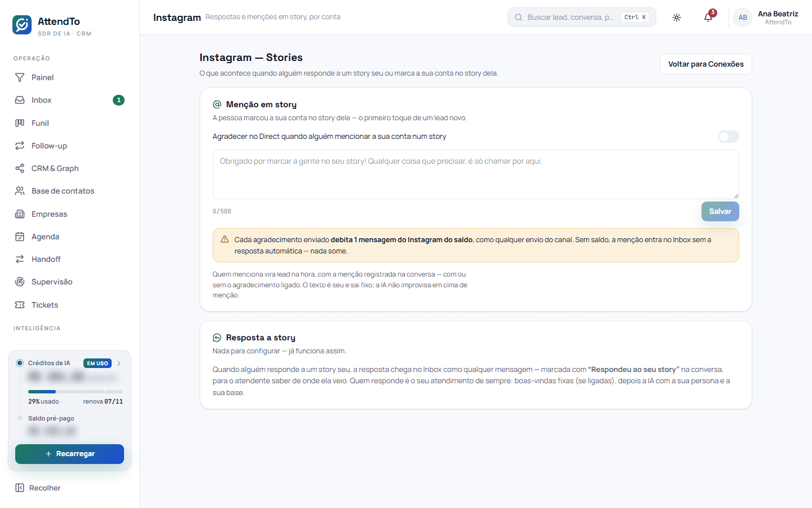Screen dimensions: 812x508
Task: Click the Supervisão target icon
Action: 20,282
